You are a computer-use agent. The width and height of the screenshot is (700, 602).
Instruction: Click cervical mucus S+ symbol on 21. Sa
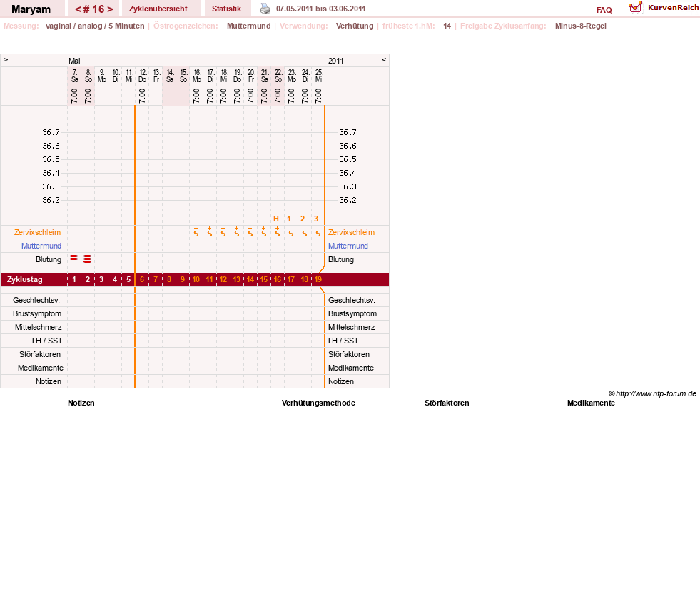tap(264, 231)
